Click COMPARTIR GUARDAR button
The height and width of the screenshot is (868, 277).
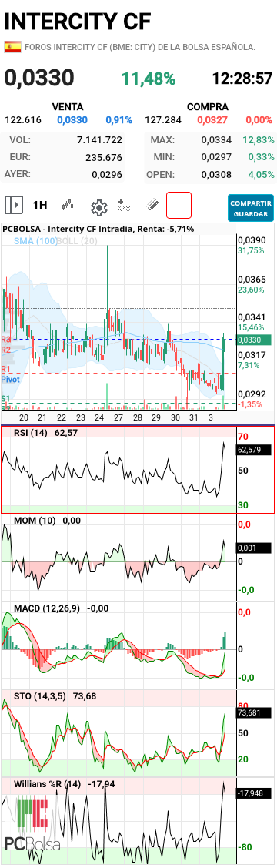251,208
